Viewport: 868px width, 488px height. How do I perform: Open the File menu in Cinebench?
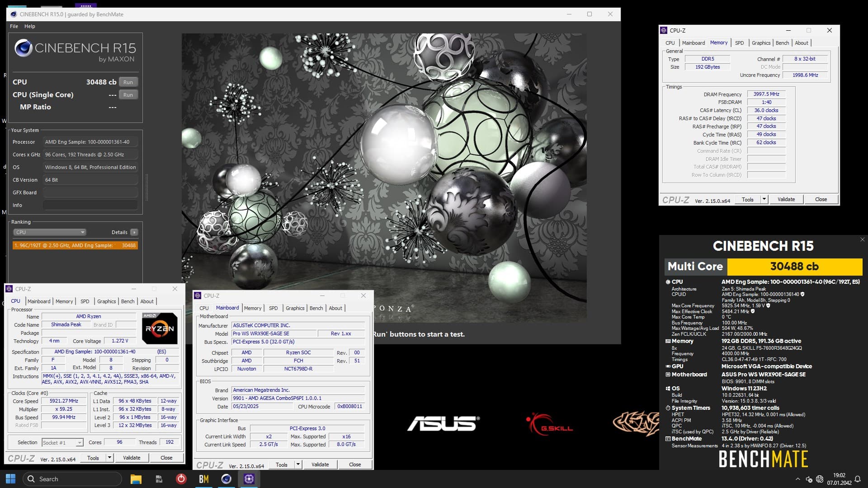(x=14, y=26)
